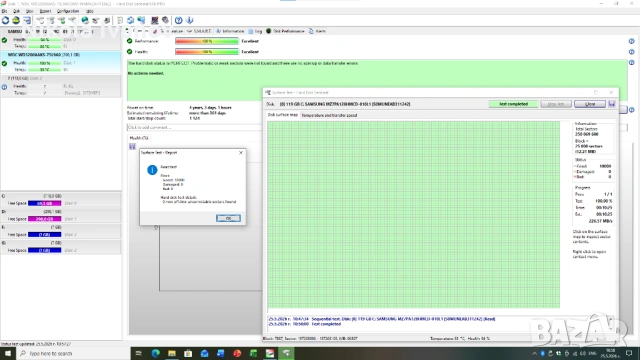Click Close button in Surface Test window
The image size is (640, 360).
click(x=590, y=104)
